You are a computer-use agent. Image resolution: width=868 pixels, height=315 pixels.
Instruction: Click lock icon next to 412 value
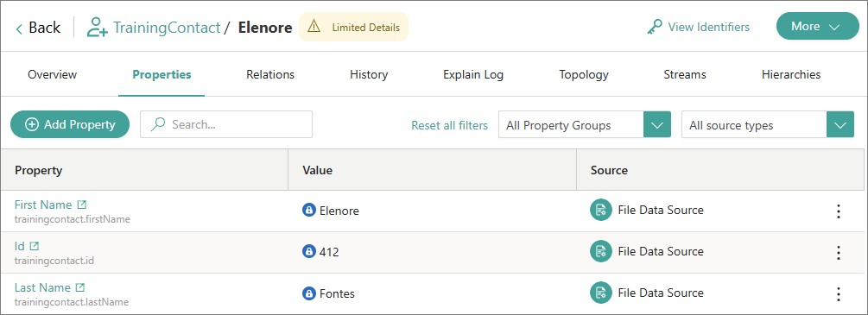tap(308, 252)
